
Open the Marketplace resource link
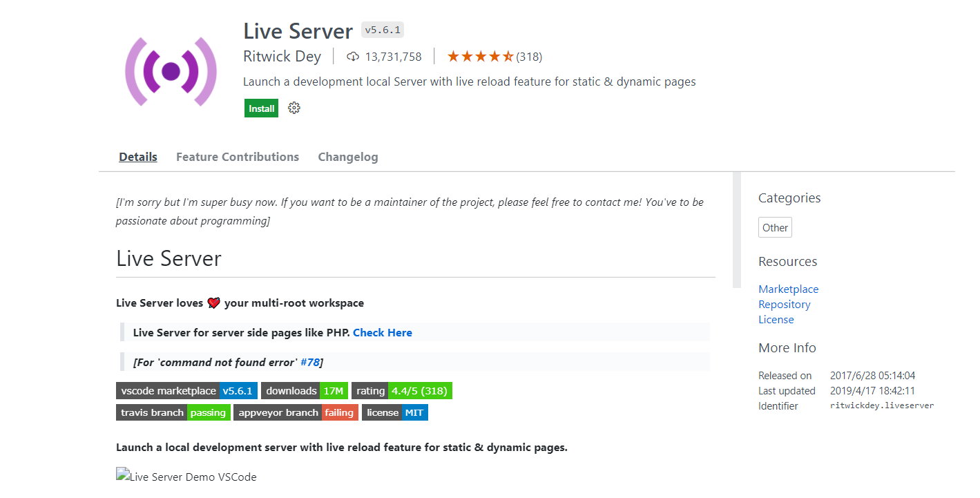(788, 289)
